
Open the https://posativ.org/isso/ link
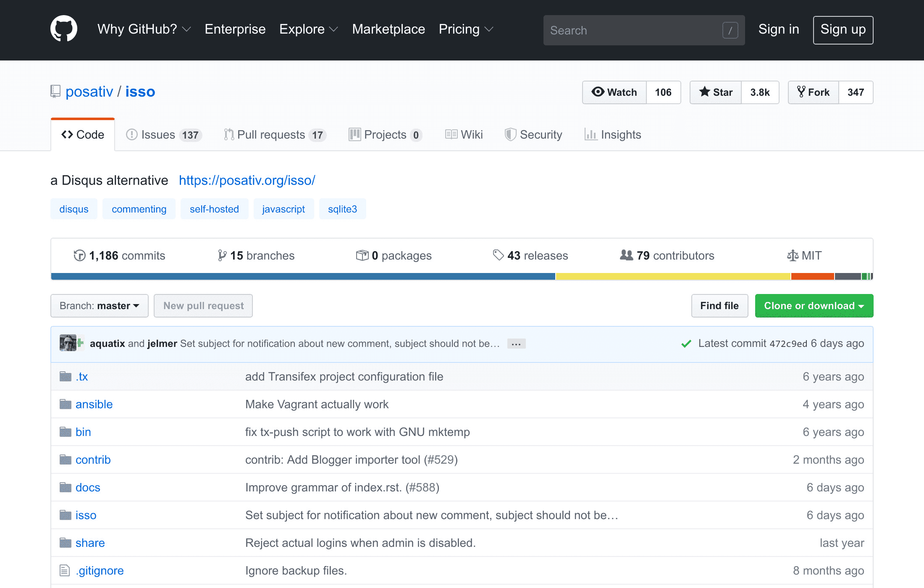pyautogui.click(x=247, y=180)
